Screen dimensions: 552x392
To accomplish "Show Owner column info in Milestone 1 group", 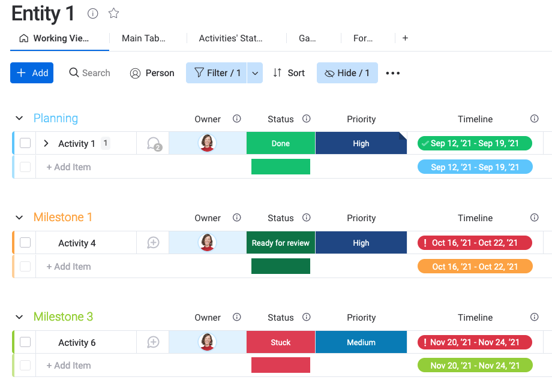I will [237, 218].
